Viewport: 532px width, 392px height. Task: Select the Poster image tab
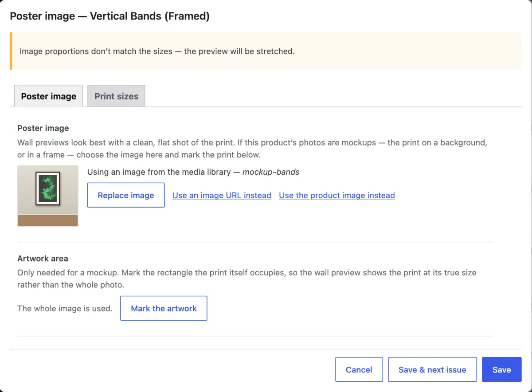[x=49, y=96]
